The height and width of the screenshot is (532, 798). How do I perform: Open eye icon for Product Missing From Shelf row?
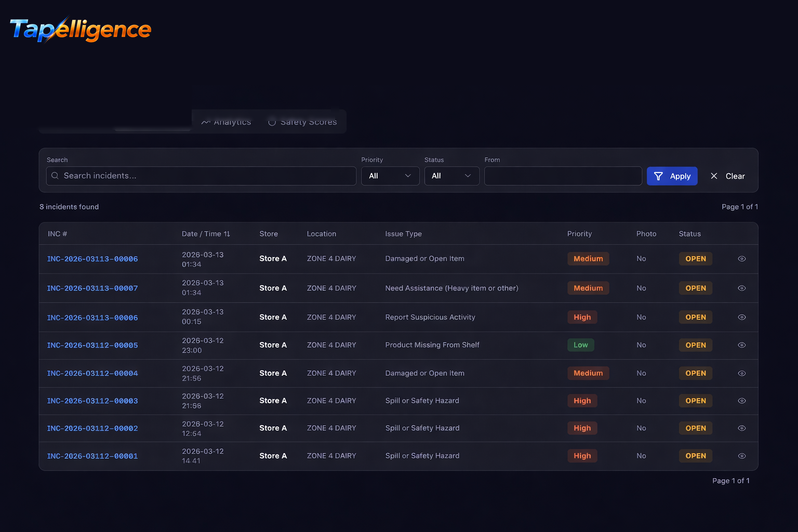click(742, 345)
